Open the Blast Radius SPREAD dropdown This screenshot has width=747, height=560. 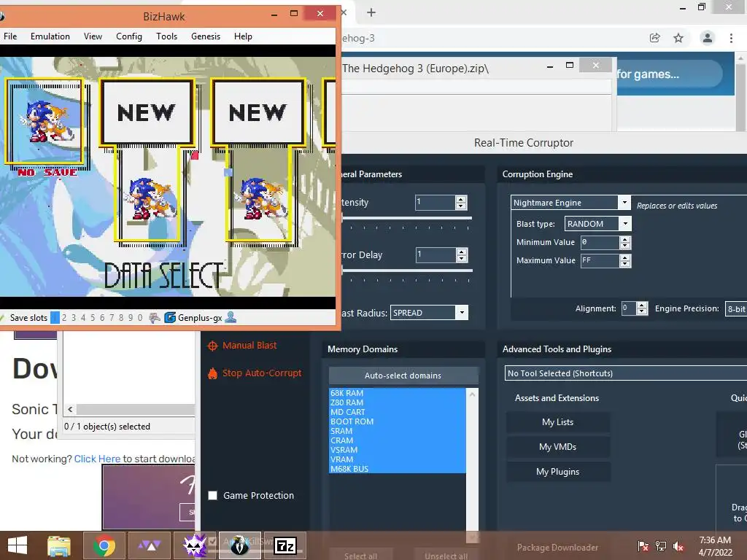click(x=461, y=312)
